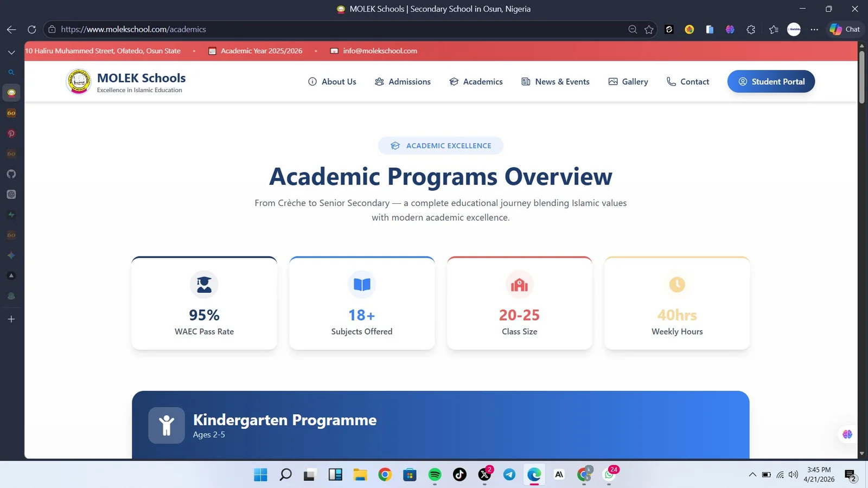The width and height of the screenshot is (868, 488).
Task: Add this page to favorites via star icon
Action: click(x=649, y=29)
